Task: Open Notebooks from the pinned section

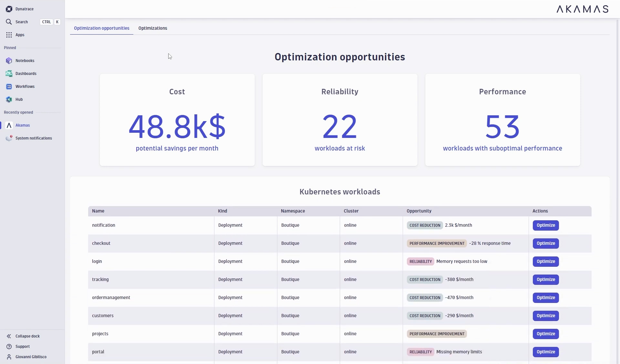Action: point(25,60)
